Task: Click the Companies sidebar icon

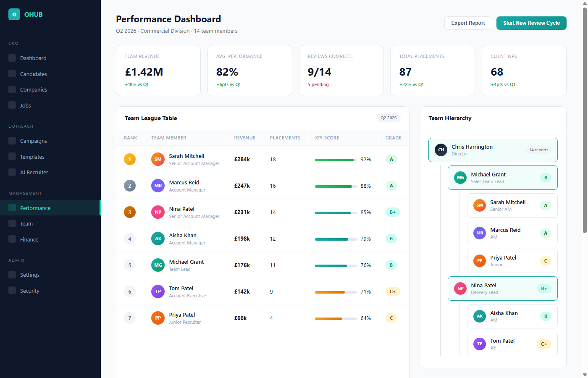Action: click(x=12, y=89)
